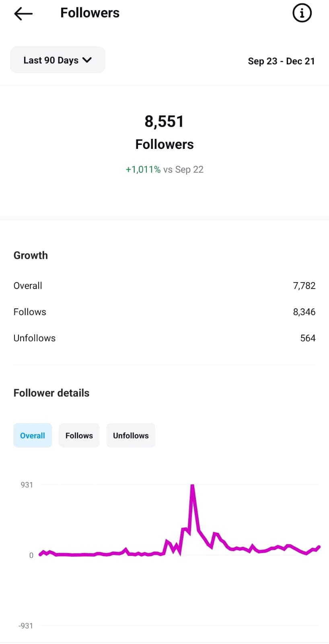Tap the 7,782 overall growth value
This screenshot has height=644, width=329.
point(304,286)
